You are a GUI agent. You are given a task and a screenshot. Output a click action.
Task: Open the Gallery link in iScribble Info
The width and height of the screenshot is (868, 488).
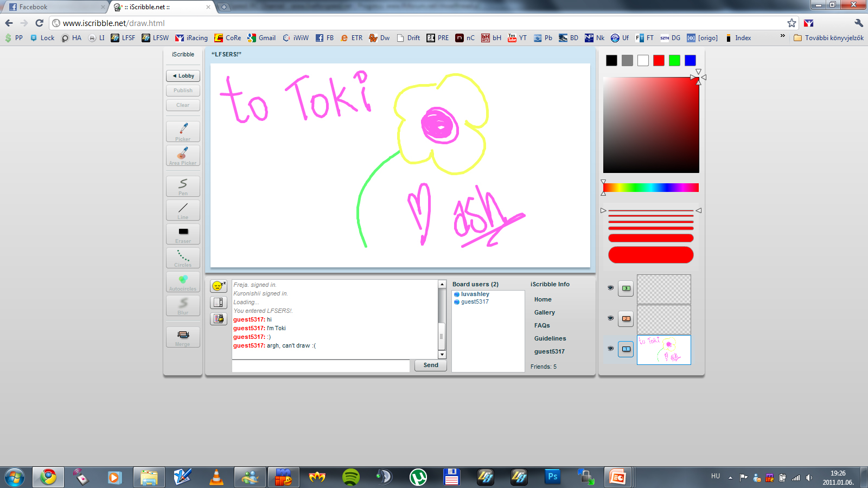click(544, 312)
